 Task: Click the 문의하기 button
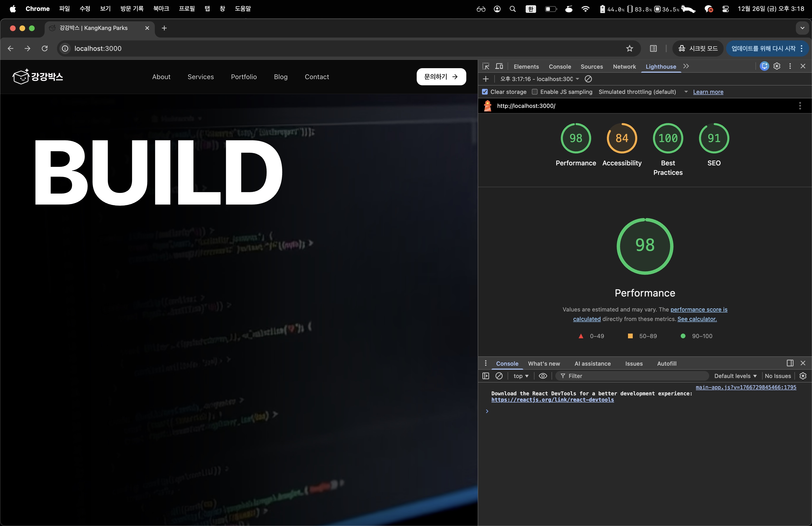point(441,77)
